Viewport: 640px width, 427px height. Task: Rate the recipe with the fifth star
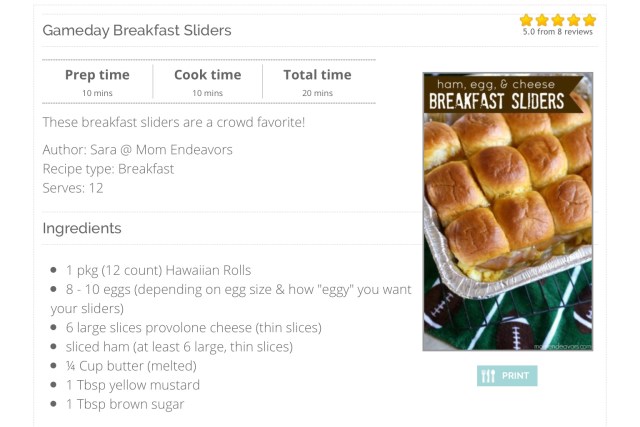click(590, 20)
